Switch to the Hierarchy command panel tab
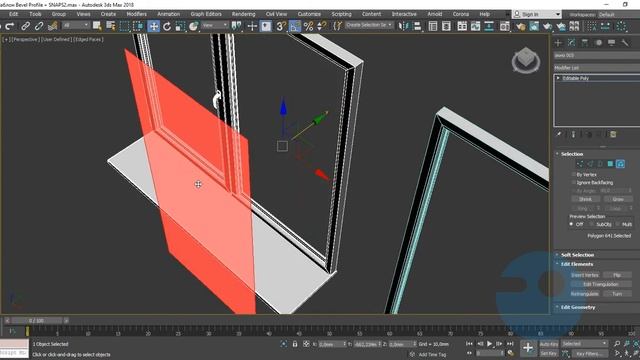Image resolution: width=640 pixels, height=360 pixels. point(585,43)
